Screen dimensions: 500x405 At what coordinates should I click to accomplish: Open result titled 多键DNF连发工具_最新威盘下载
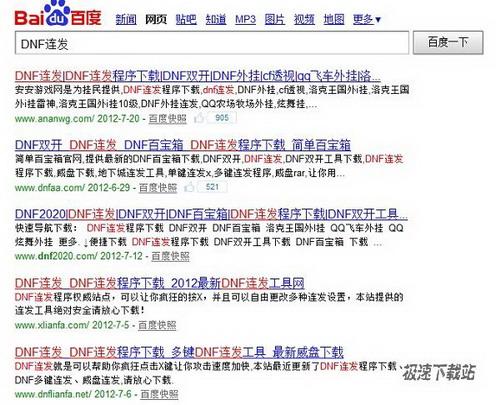[x=179, y=352]
